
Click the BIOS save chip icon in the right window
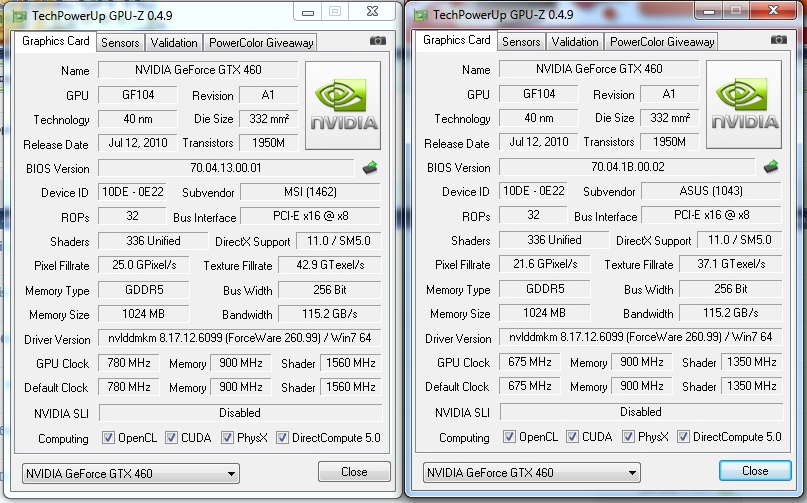click(771, 166)
